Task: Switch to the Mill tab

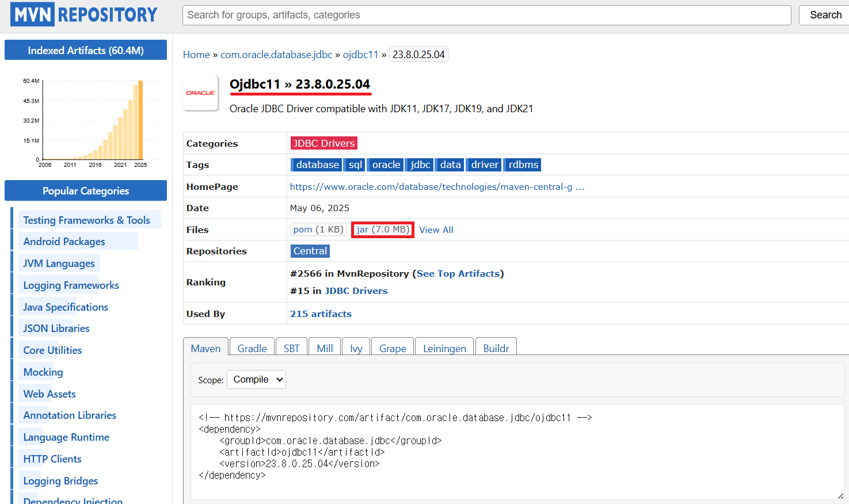Action: [x=325, y=348]
